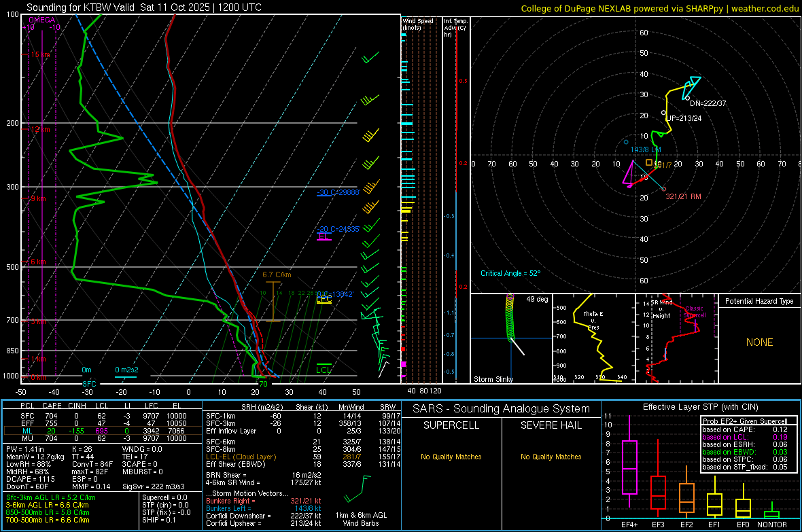Click the yellow LFC level marker
This screenshot has height=532, width=802.
[x=324, y=299]
